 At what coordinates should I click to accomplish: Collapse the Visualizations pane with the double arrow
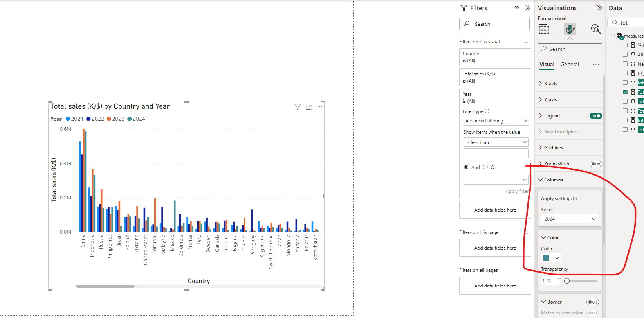click(599, 8)
